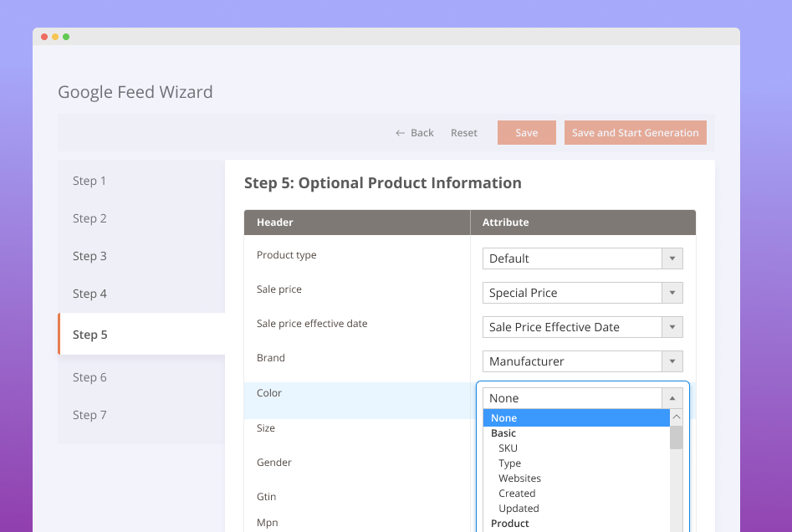Click the Save and Start Generation button

(x=636, y=132)
